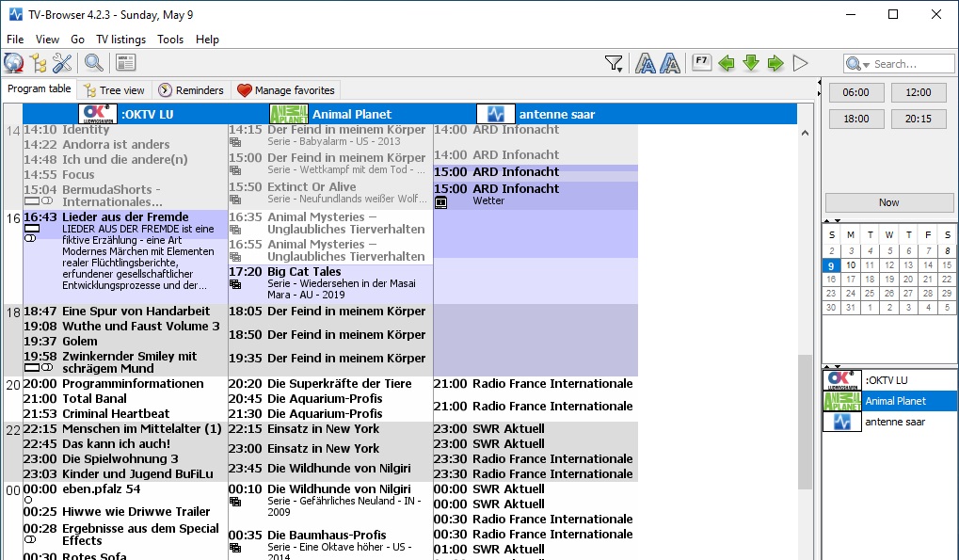959x560 pixels.
Task: Jump to 06:00 time button
Action: pyautogui.click(x=855, y=92)
